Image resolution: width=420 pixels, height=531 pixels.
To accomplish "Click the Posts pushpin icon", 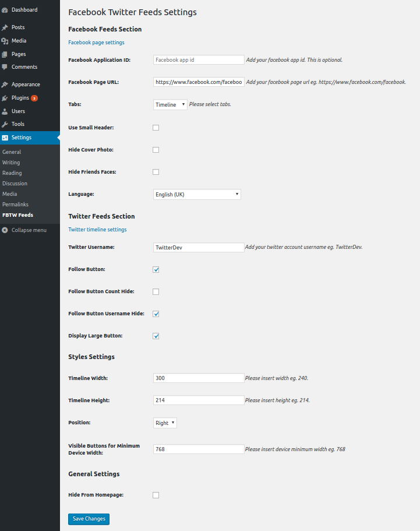I will [5, 27].
